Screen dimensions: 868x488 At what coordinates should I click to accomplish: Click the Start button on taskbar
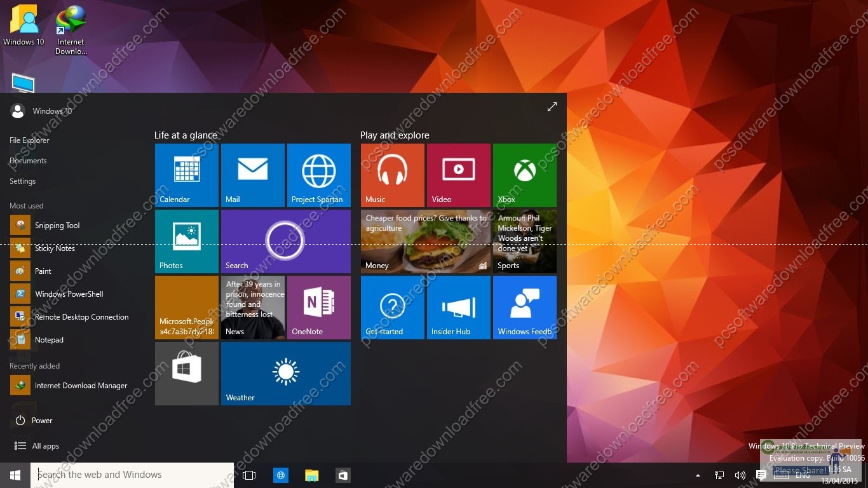15,475
